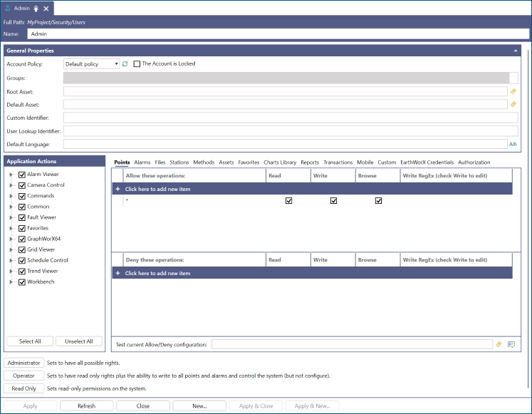Click the up-arrow pin icon on Admin tab

[x=36, y=9]
